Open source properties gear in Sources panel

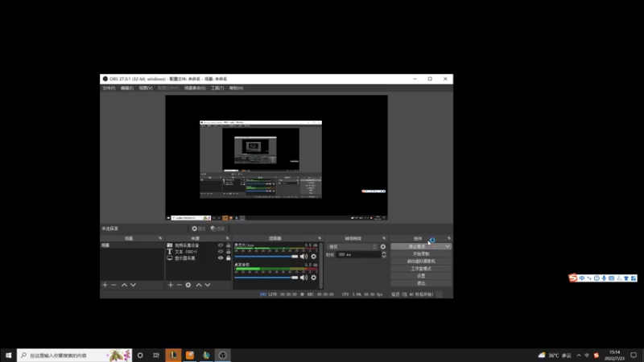tap(188, 285)
